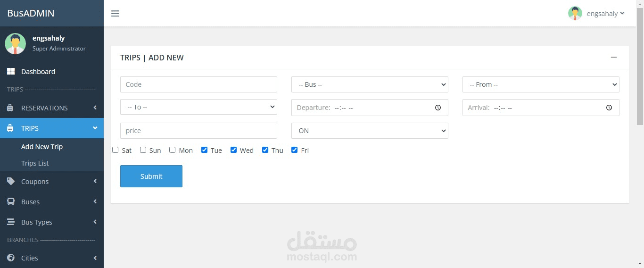The image size is (644, 268).
Task: Click the Coupons tag icon
Action: (x=11, y=181)
